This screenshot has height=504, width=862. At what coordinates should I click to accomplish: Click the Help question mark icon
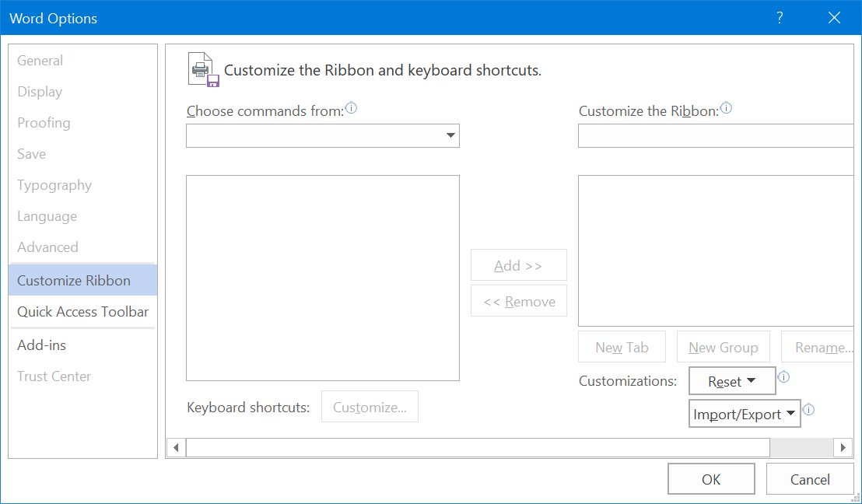pos(780,18)
